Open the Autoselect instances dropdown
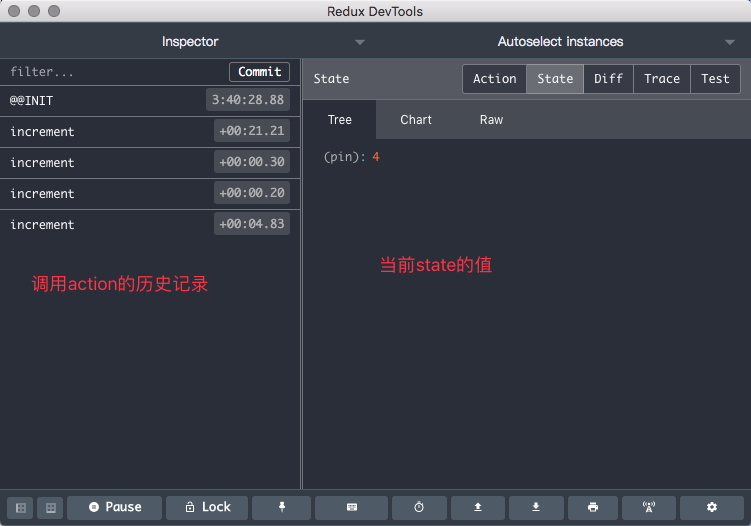 coord(560,42)
